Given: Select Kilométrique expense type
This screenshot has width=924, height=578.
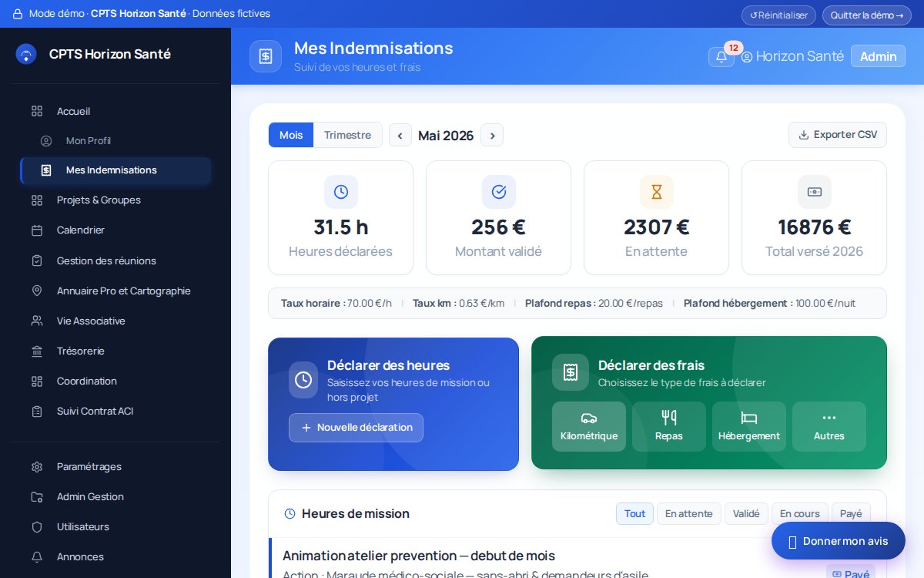Looking at the screenshot, I should pos(589,426).
